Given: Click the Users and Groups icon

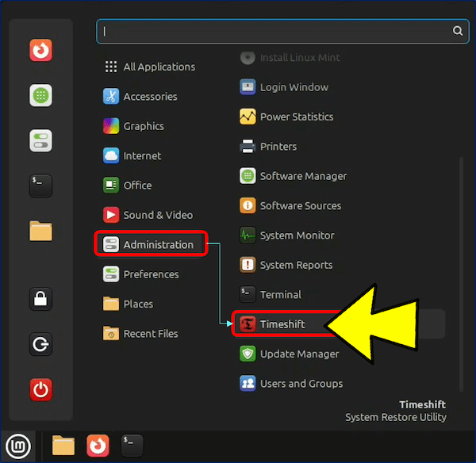Looking at the screenshot, I should (x=248, y=383).
